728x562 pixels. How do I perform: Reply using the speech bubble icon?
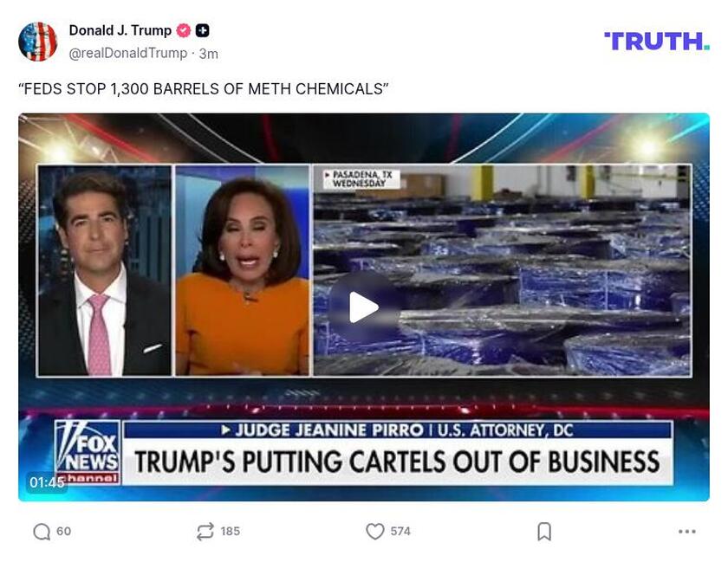[x=42, y=532]
